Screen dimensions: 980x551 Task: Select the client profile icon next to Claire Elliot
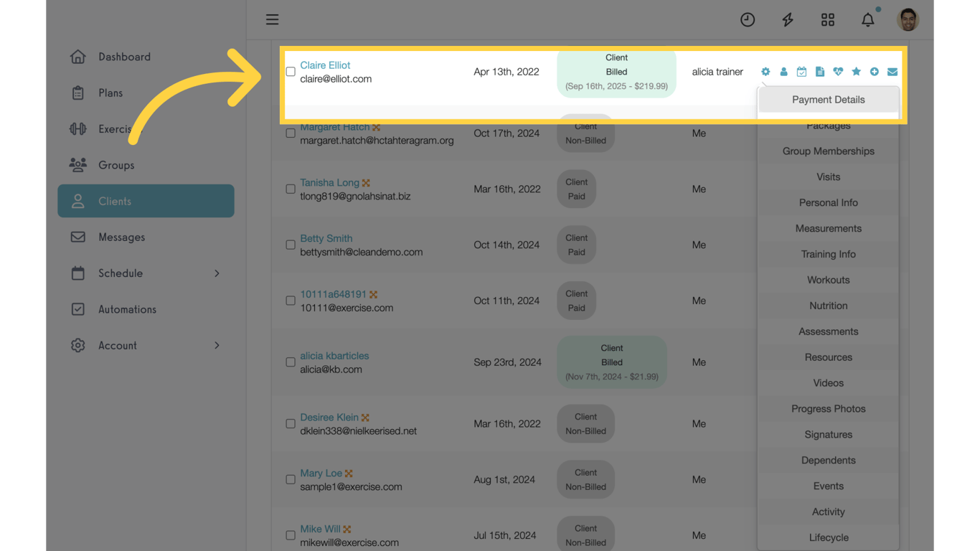783,72
